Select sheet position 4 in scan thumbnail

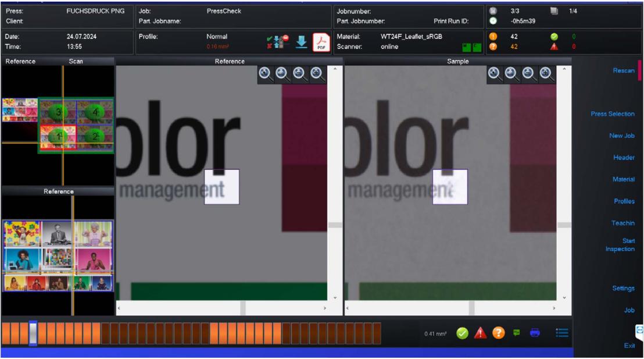(x=94, y=112)
